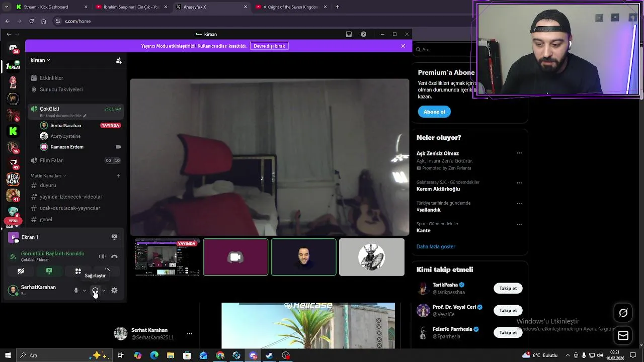
Task: Open the duyuru text channel
Action: [x=75, y=185]
